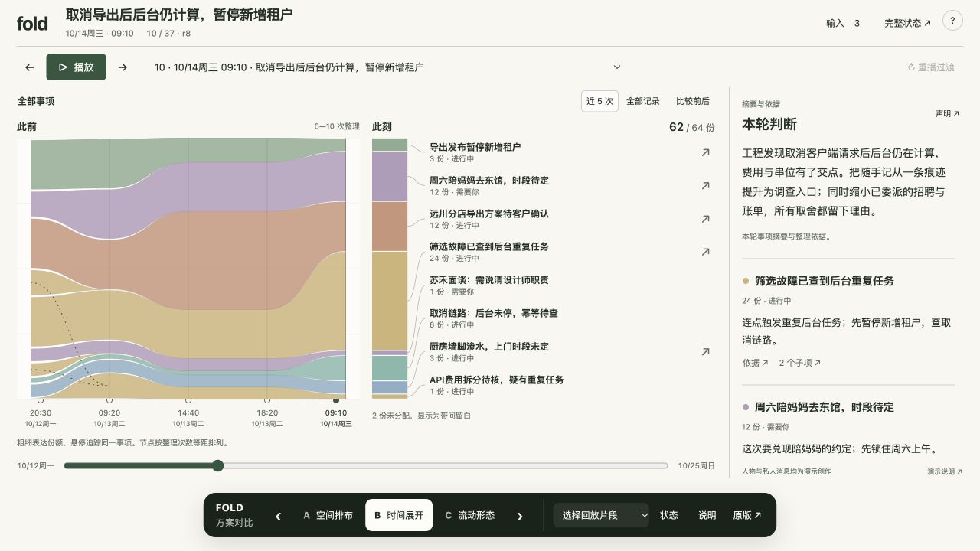
Task: Open 声明 link
Action: coord(947,113)
